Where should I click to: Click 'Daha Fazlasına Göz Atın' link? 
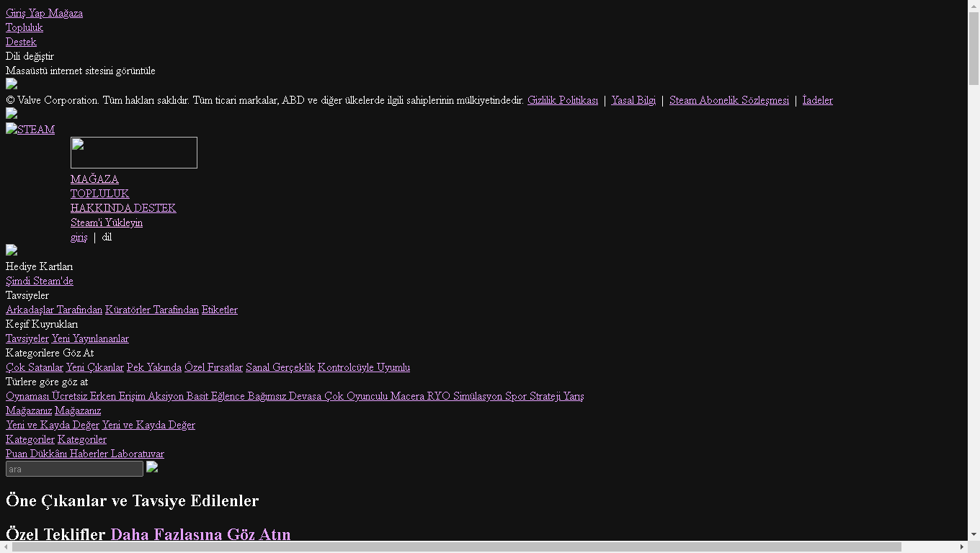pos(200,534)
